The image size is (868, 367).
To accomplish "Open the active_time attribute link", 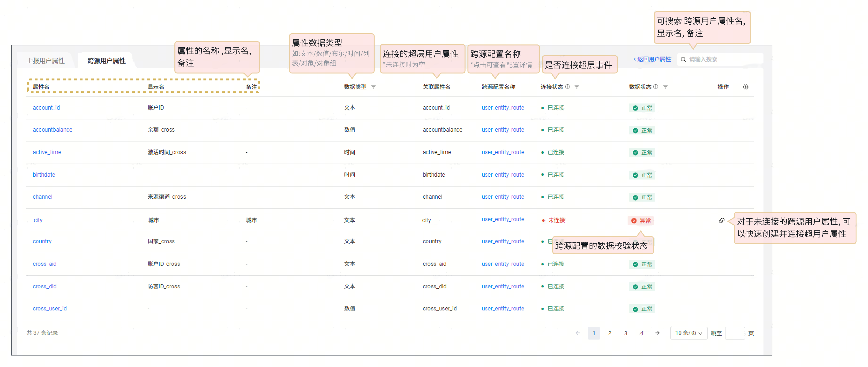I will pos(47,153).
